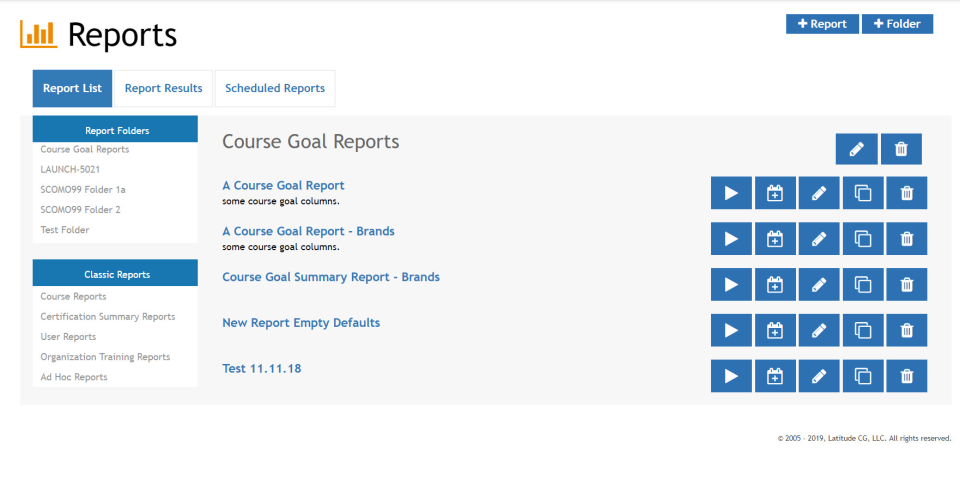The height and width of the screenshot is (504, 960).
Task: Copy the Test 11.11.18 report
Action: pos(863,376)
